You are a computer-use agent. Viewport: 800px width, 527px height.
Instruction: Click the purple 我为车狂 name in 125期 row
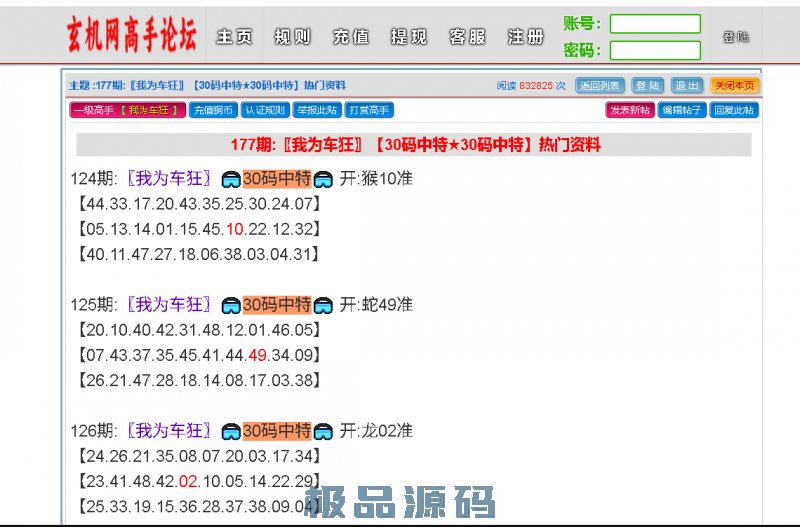(169, 305)
